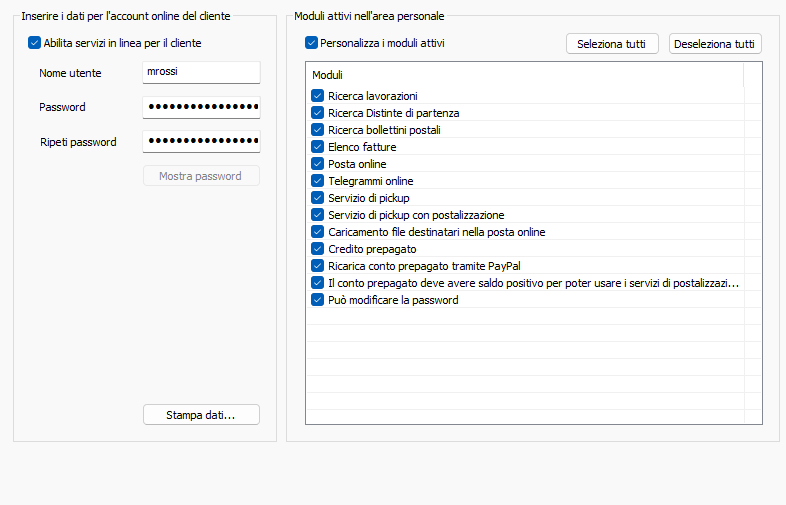Uncheck the 'Servizio di pickup' checkbox
The image size is (786, 505).
coord(318,198)
